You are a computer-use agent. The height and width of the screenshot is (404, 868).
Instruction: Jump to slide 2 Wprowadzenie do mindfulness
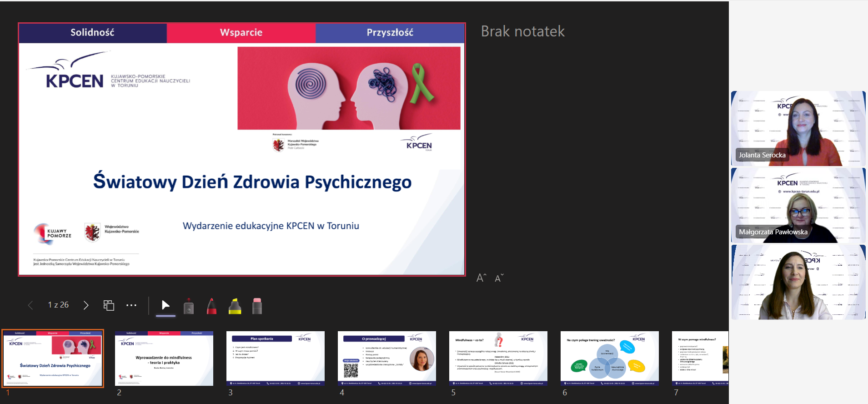[164, 359]
